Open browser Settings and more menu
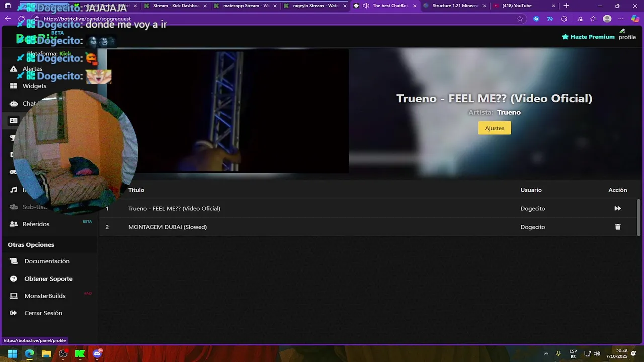 [621, 19]
